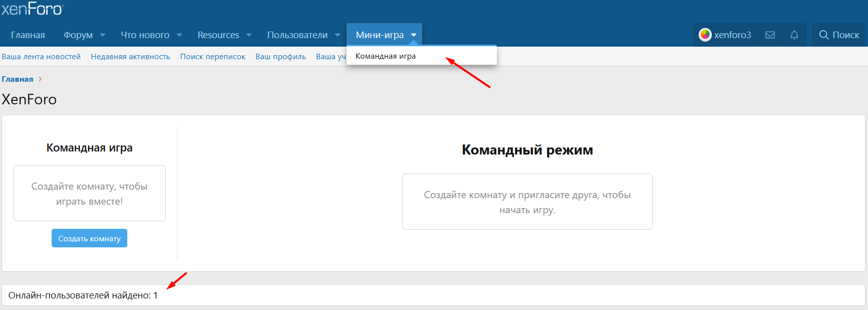Image resolution: width=868 pixels, height=310 pixels.
Task: Expand the Форум dropdown arrow
Action: pyautogui.click(x=103, y=35)
